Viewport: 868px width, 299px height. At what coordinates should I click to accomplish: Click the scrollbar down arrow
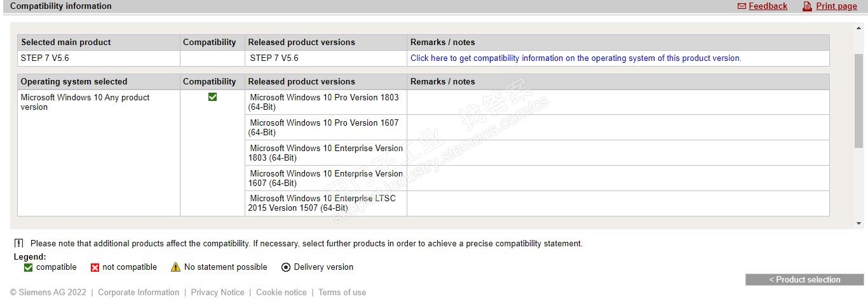858,223
